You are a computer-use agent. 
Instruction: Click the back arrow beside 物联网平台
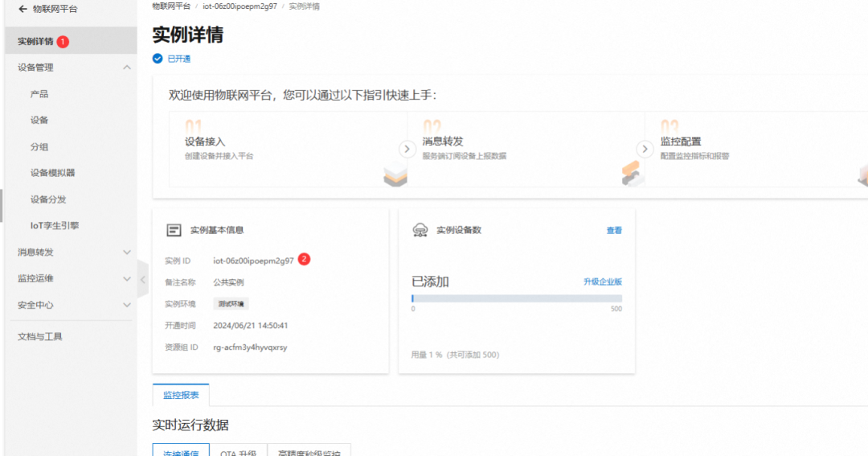tap(23, 9)
